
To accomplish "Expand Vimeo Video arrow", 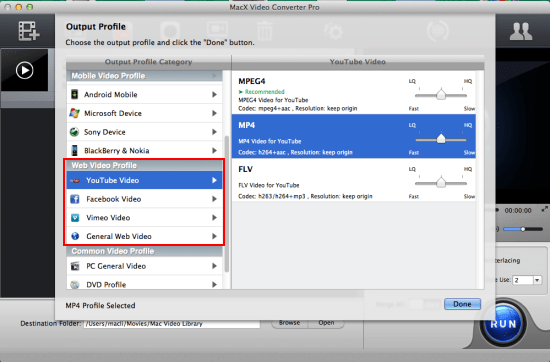I will point(214,217).
